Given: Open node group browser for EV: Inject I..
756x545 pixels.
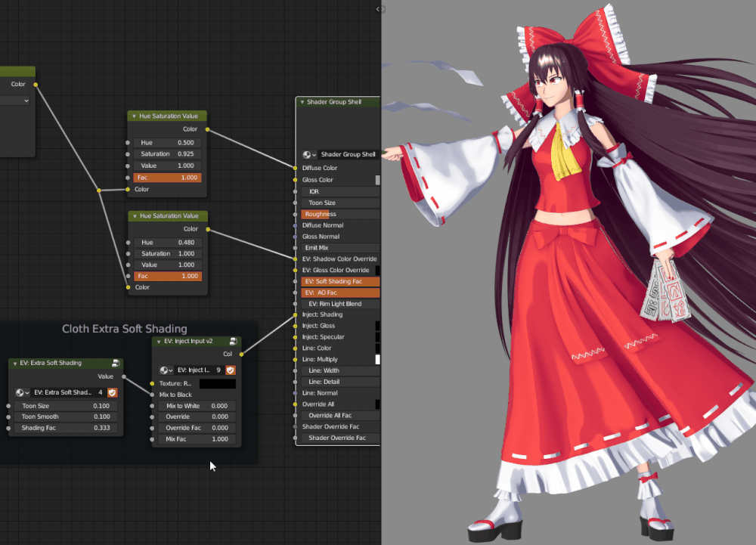Looking at the screenshot, I should 166,370.
